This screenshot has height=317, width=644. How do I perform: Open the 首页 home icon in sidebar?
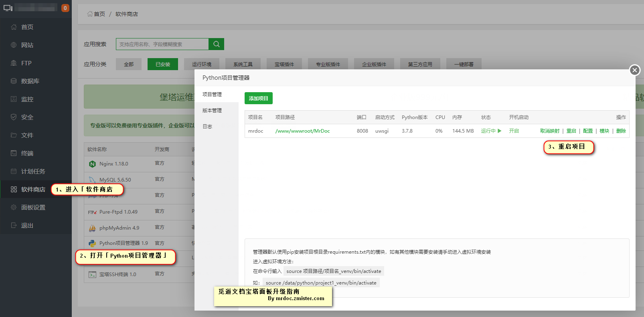point(14,27)
